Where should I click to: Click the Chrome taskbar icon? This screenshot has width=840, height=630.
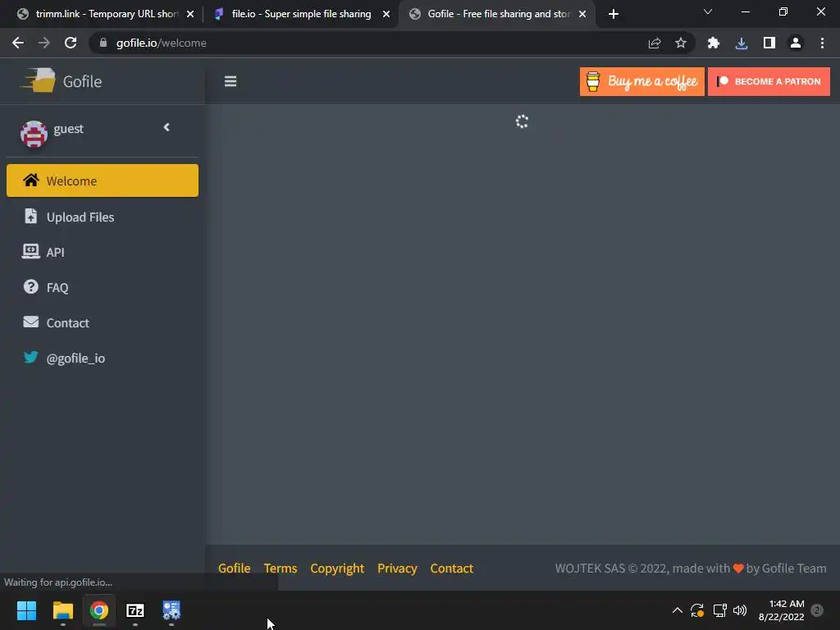99,610
